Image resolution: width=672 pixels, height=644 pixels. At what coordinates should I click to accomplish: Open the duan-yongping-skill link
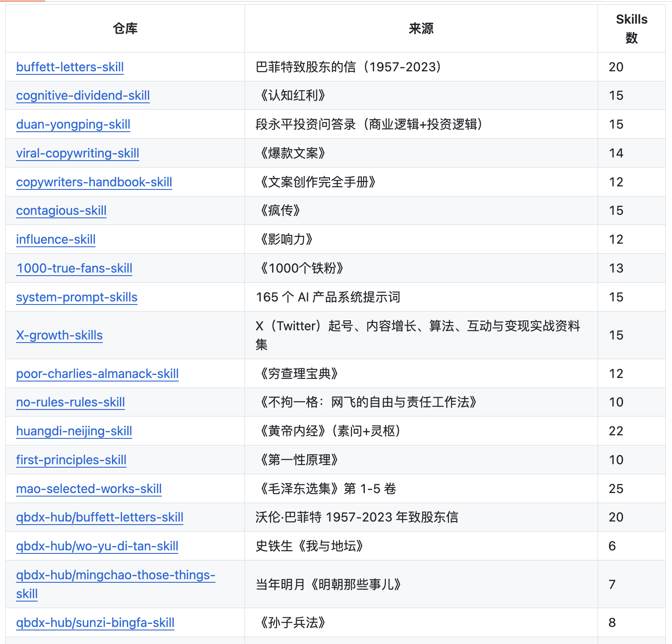click(x=73, y=124)
